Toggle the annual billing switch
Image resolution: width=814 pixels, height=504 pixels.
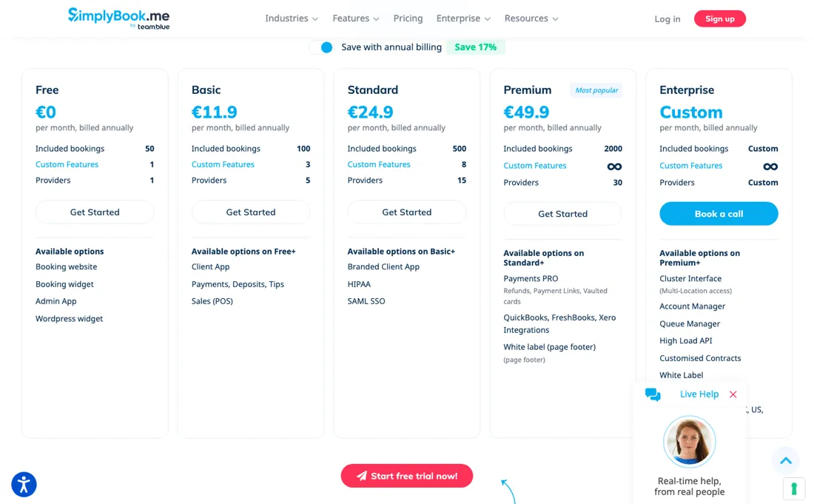(x=322, y=47)
